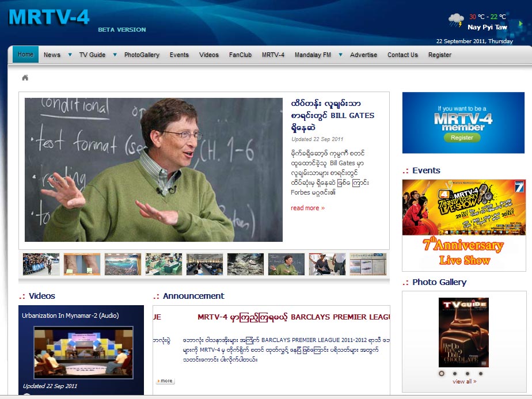This screenshot has width=532, height=399.
Task: Click Register in the navigation bar
Action: [440, 55]
